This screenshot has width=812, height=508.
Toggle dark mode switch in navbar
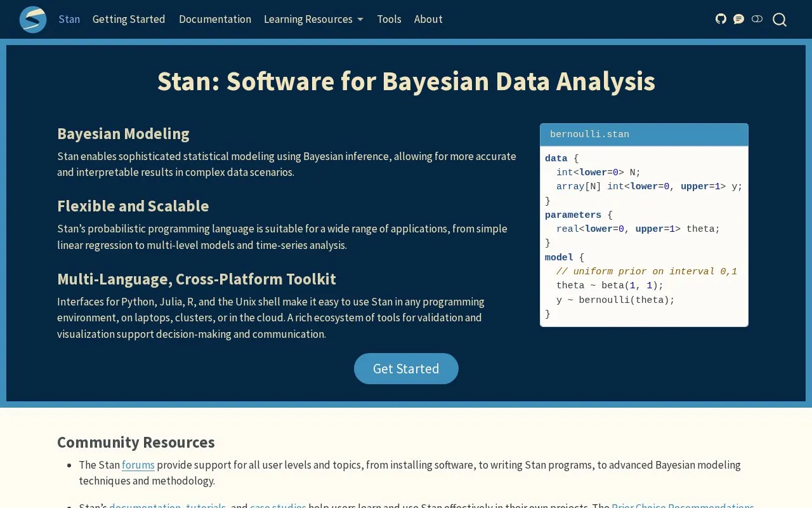[757, 19]
